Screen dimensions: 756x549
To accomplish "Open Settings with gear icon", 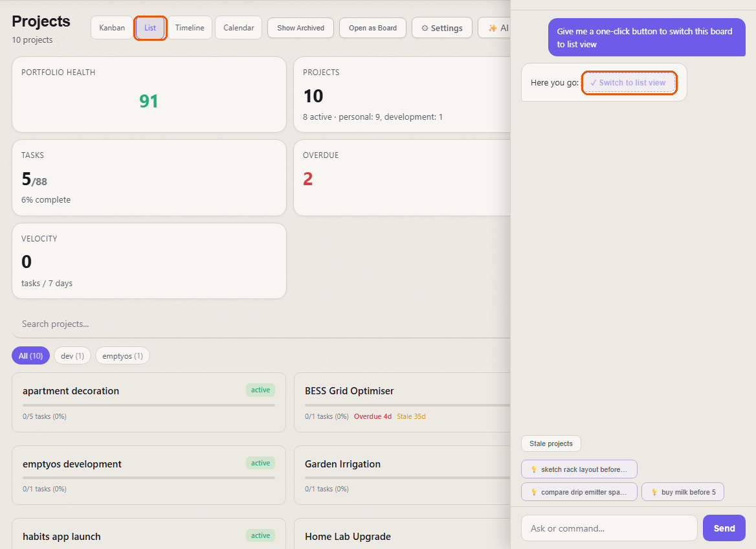I will tap(442, 28).
